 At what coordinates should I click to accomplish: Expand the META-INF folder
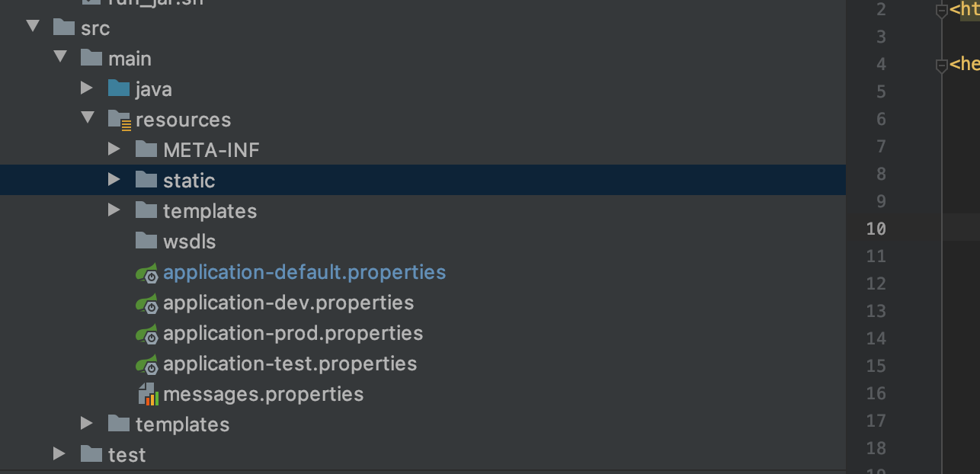114,149
